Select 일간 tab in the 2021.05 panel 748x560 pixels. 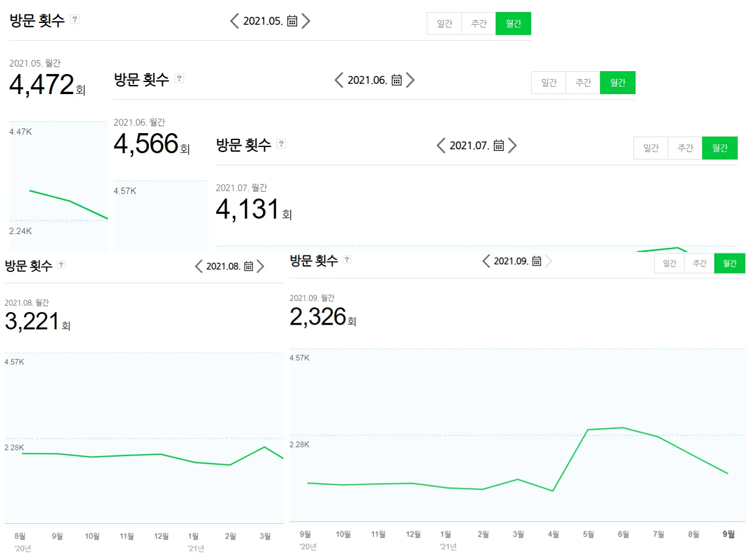(445, 24)
